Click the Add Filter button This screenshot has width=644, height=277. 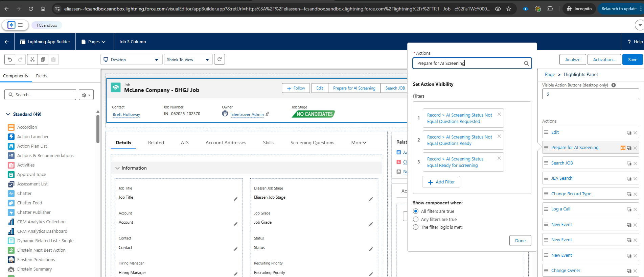point(441,182)
